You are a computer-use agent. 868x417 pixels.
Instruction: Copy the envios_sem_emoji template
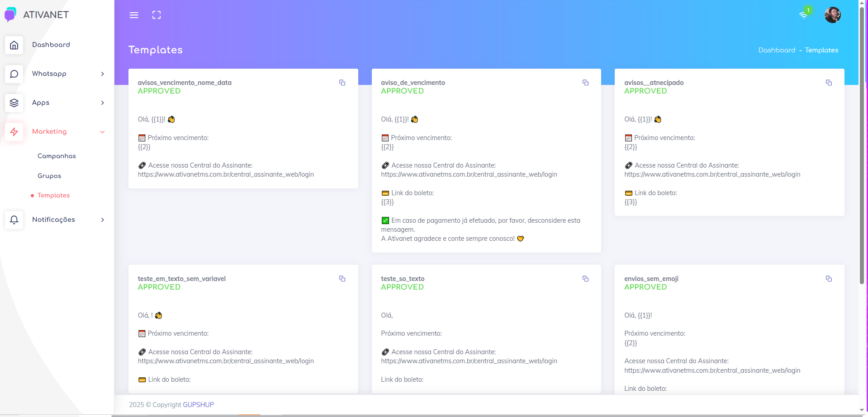[x=829, y=279]
